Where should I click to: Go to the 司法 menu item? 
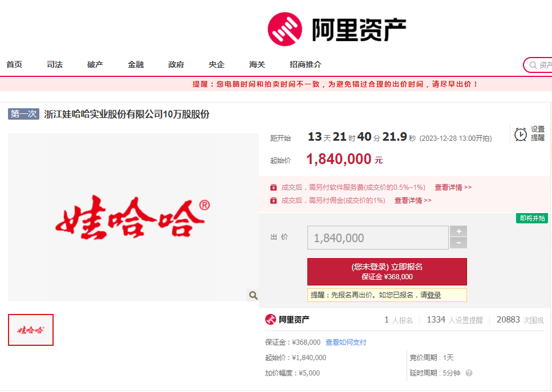55,65
